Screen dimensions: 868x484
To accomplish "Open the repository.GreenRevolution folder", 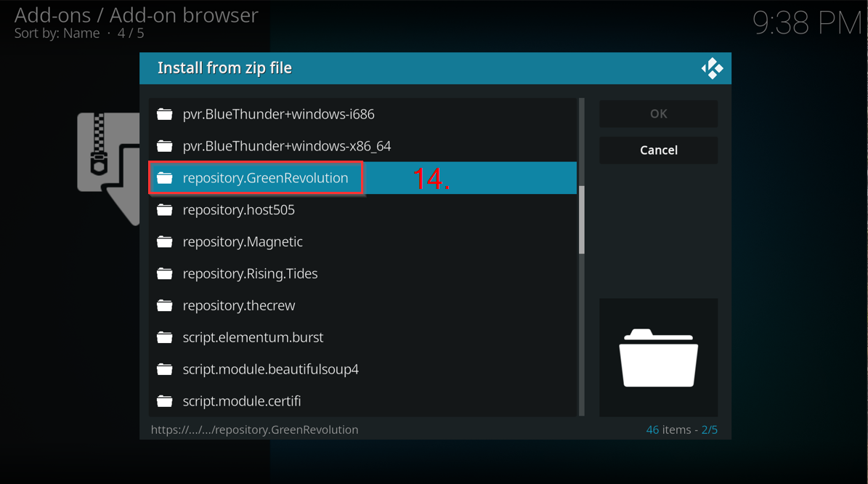I will 362,178.
